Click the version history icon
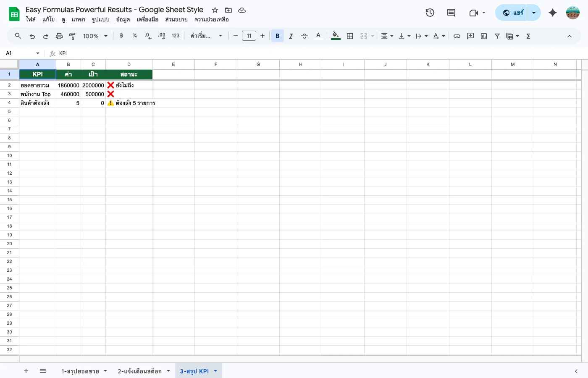588x378 pixels. 430,13
